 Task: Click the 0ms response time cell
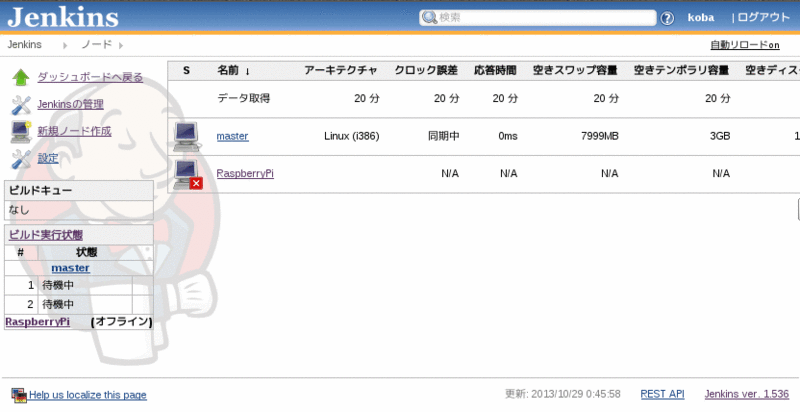(508, 136)
